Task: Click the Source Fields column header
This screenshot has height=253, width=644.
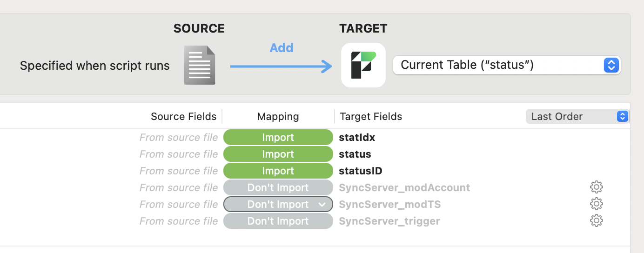Action: tap(183, 116)
